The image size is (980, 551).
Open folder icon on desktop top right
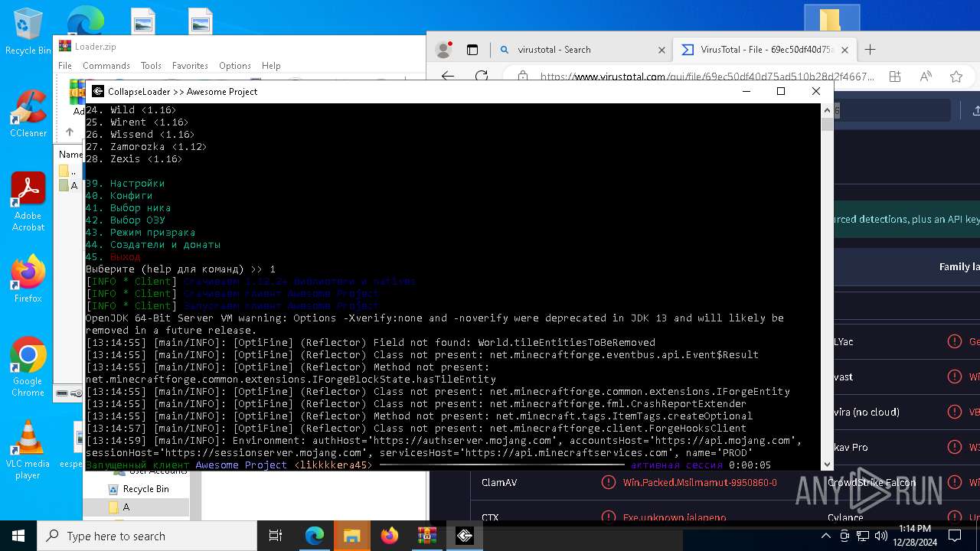pos(831,18)
